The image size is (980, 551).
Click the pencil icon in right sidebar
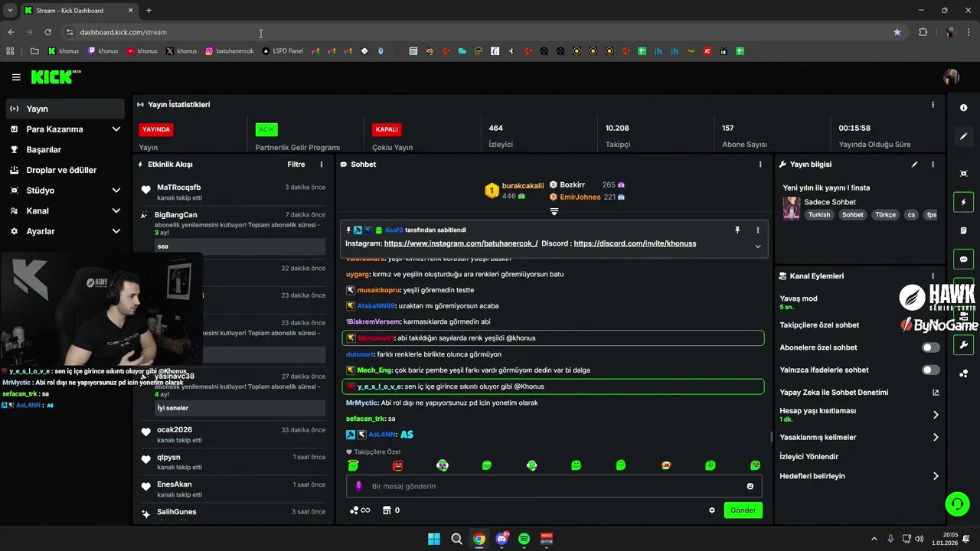coord(964,136)
